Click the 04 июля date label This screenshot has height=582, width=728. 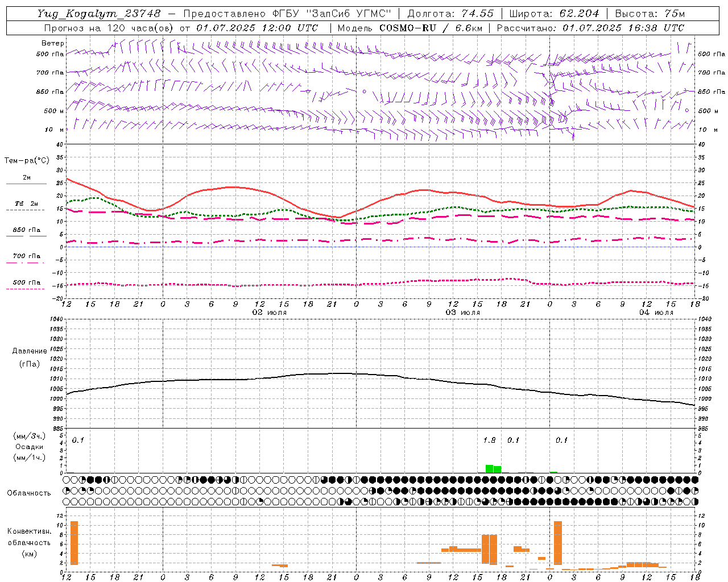click(x=656, y=313)
